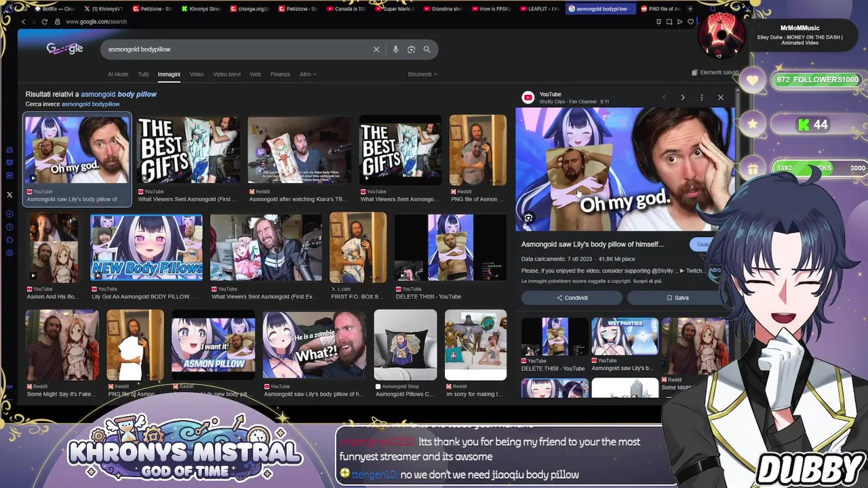868x488 pixels.
Task: Click the star icon beside the 44 counter
Action: click(x=753, y=125)
